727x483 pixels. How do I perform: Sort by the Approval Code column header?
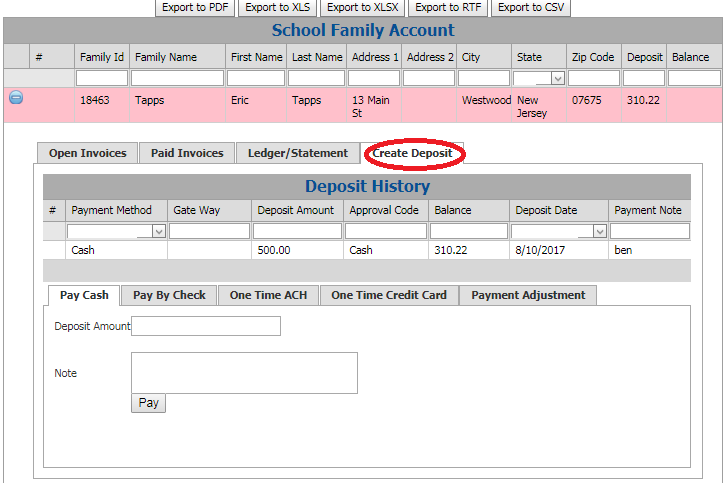(386, 210)
